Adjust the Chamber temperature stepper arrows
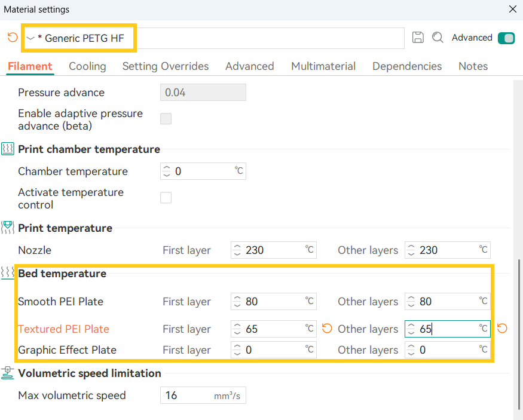 (166, 171)
